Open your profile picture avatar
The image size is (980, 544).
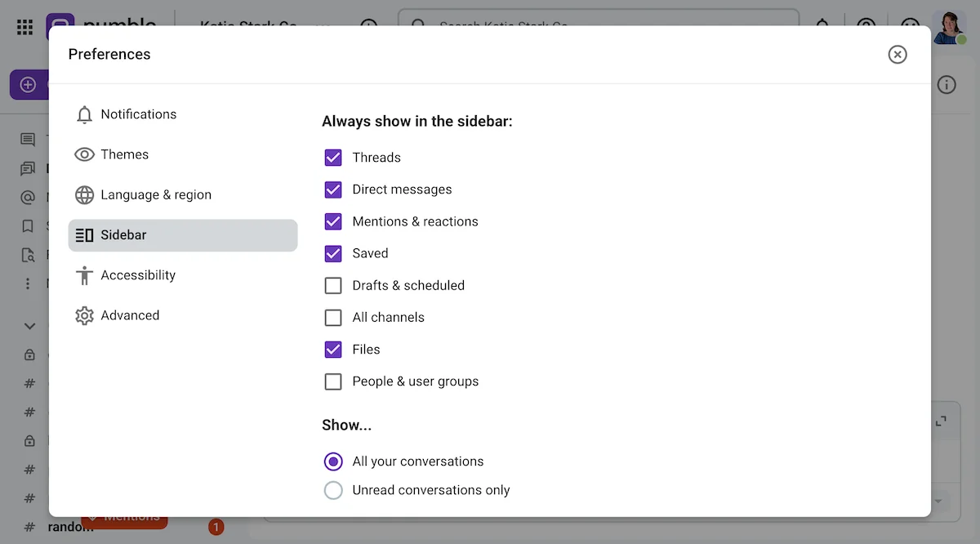[x=950, y=25]
